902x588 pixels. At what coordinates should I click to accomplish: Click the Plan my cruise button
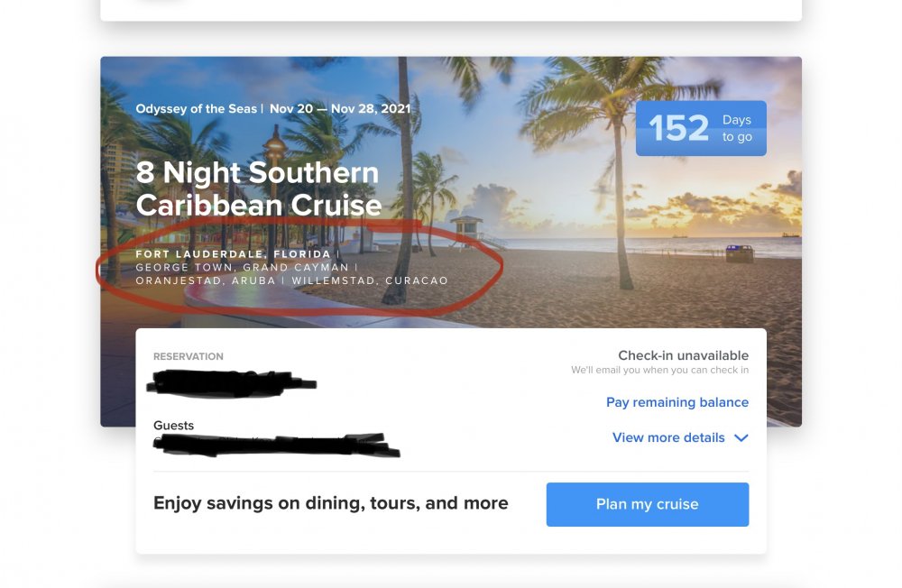click(x=647, y=504)
